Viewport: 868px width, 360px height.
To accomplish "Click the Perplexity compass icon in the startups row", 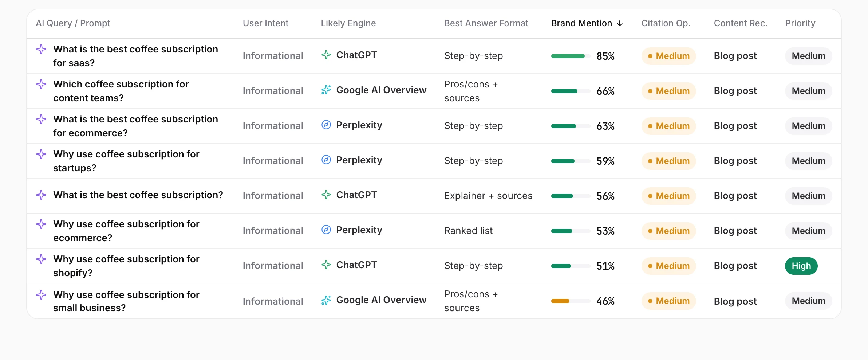I will 326,160.
